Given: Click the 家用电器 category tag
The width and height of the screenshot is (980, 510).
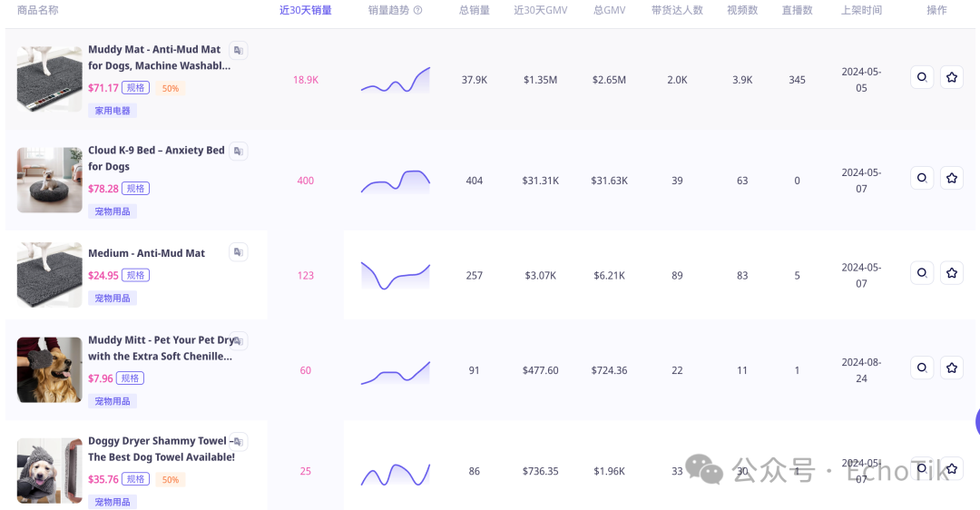Looking at the screenshot, I should pos(113,111).
